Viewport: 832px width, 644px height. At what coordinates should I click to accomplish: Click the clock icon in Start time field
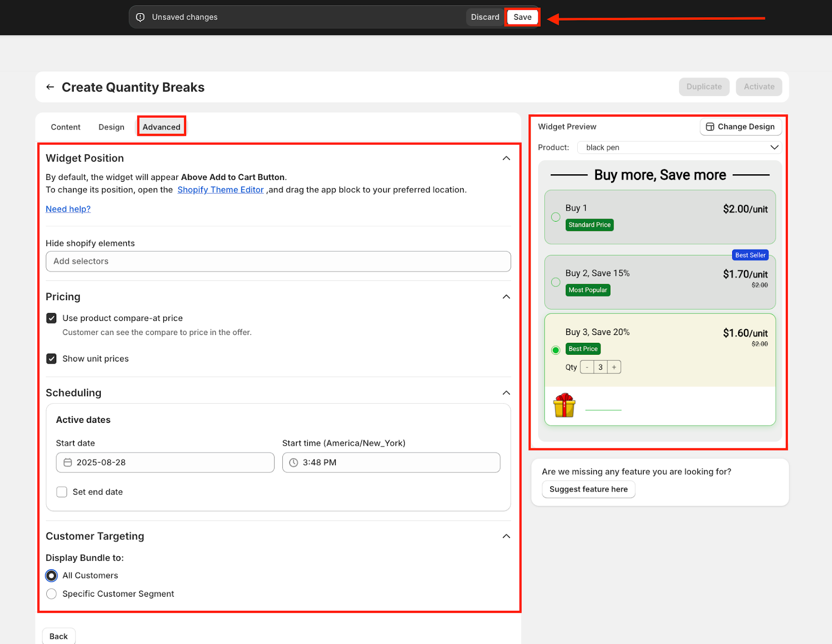coord(293,462)
